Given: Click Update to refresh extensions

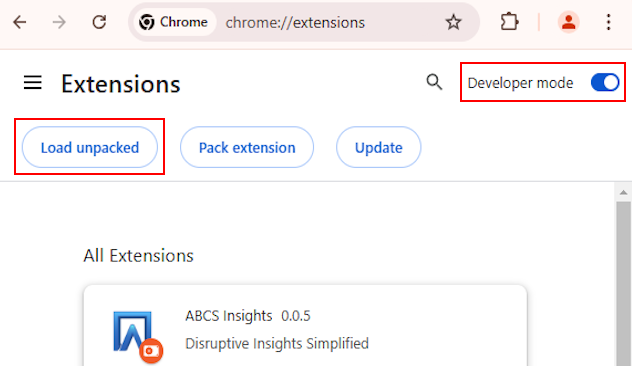Looking at the screenshot, I should [x=378, y=148].
